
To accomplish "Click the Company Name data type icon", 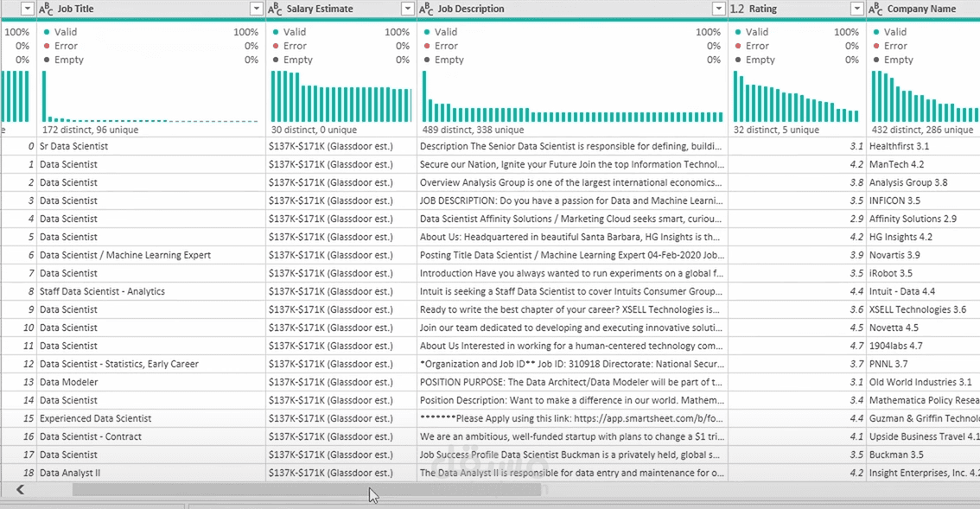I will pyautogui.click(x=875, y=9).
